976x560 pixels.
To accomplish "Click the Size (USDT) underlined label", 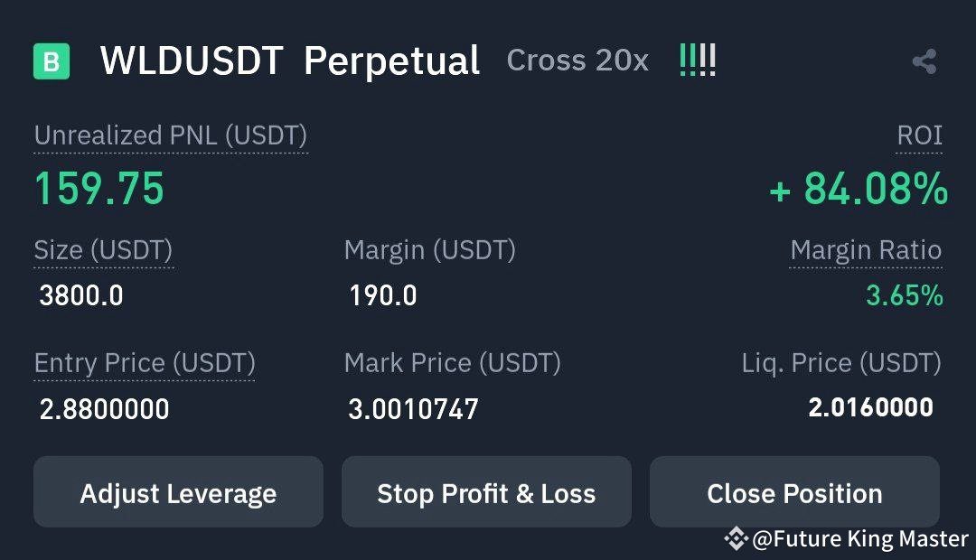I will pyautogui.click(x=102, y=250).
